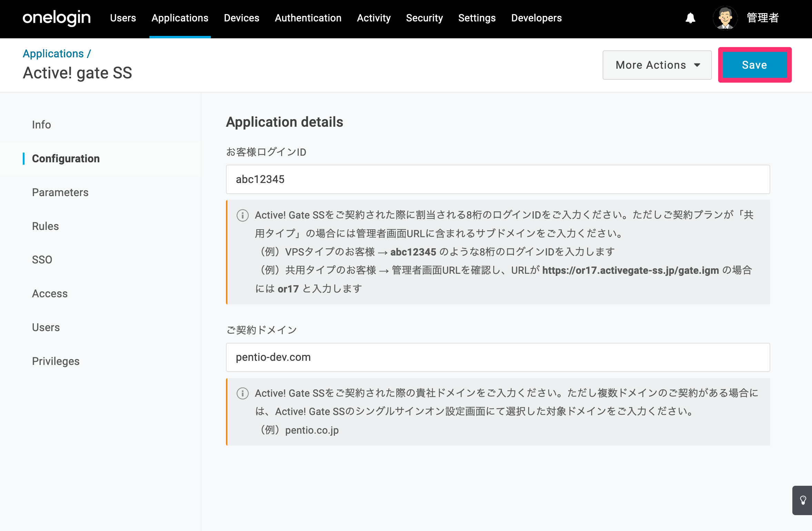The width and height of the screenshot is (812, 531).
Task: Click the ご契約ドメイン field label
Action: pos(261,330)
